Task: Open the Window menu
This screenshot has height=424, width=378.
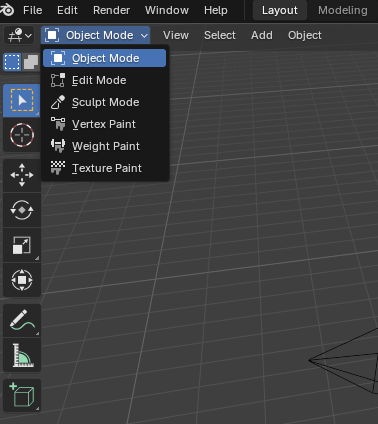Action: click(167, 10)
